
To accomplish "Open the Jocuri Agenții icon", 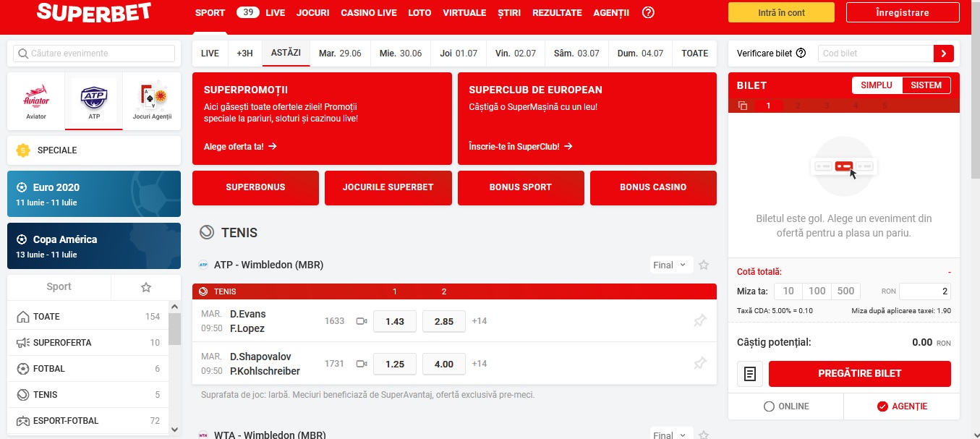I will (152, 101).
